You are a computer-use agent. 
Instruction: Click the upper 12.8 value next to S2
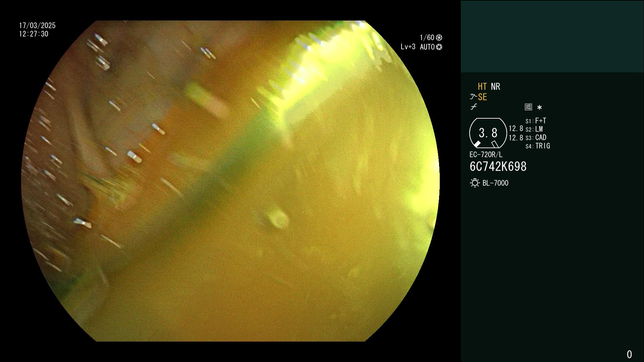pos(516,129)
